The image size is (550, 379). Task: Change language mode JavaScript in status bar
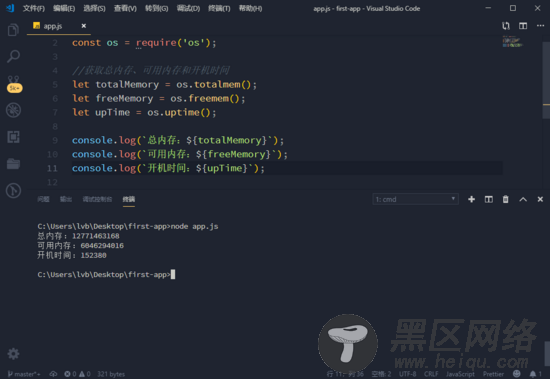coord(460,374)
